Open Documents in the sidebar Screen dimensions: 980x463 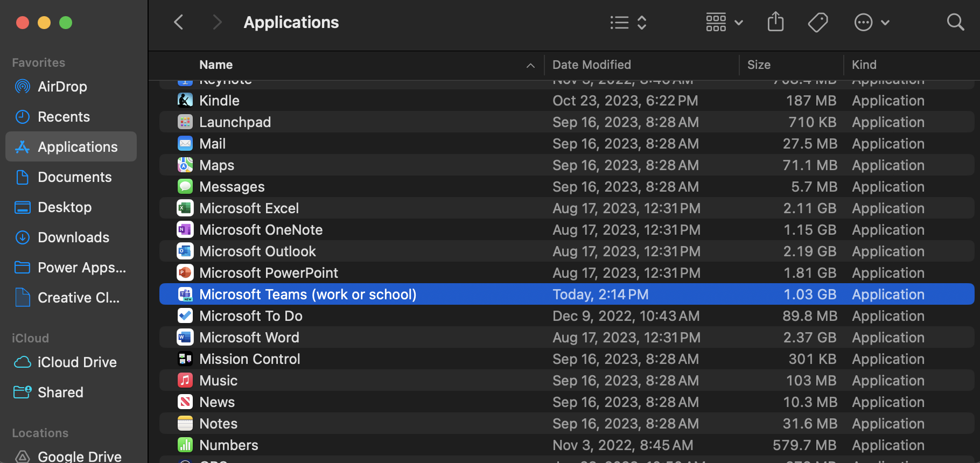click(x=71, y=177)
